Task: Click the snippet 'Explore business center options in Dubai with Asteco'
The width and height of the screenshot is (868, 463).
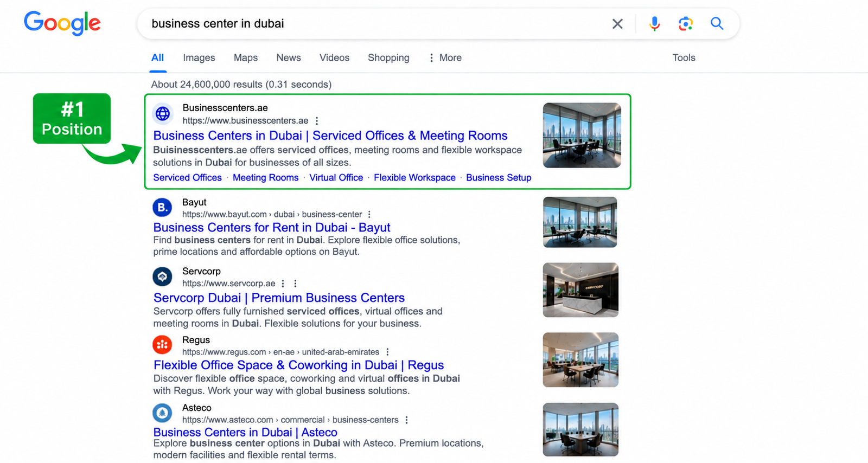Action: [274, 443]
